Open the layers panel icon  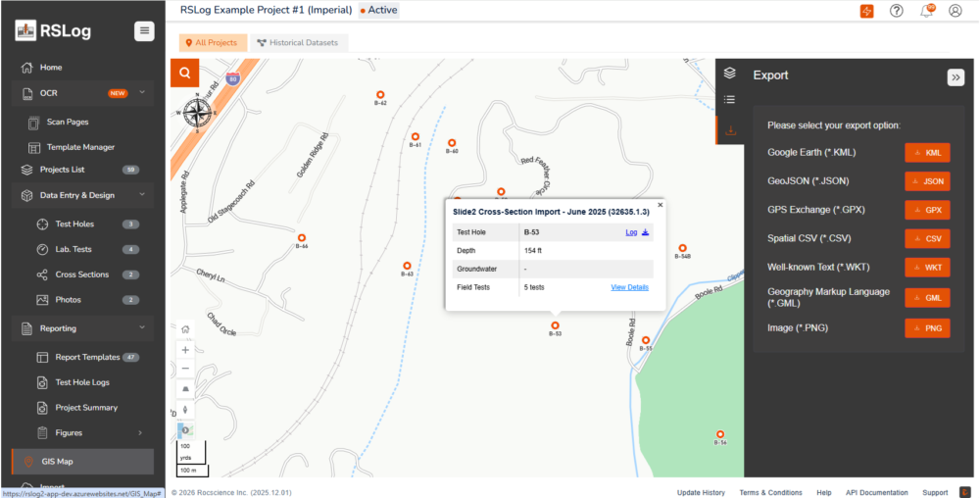click(729, 74)
